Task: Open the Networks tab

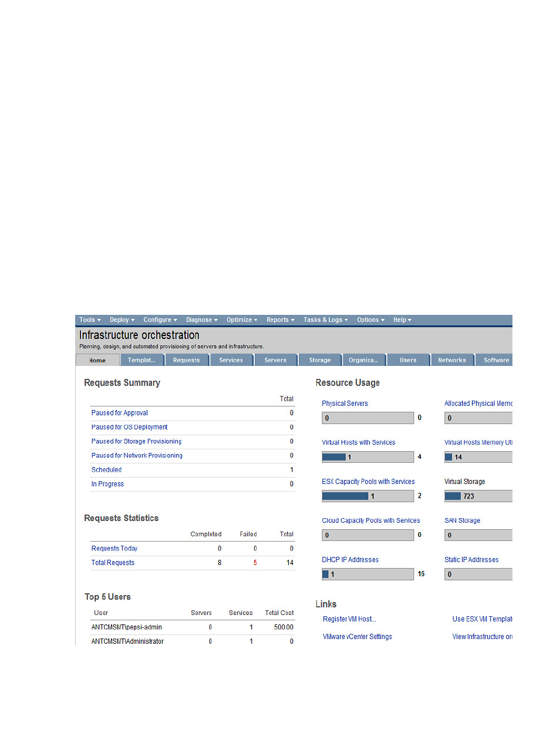Action: 453,360
